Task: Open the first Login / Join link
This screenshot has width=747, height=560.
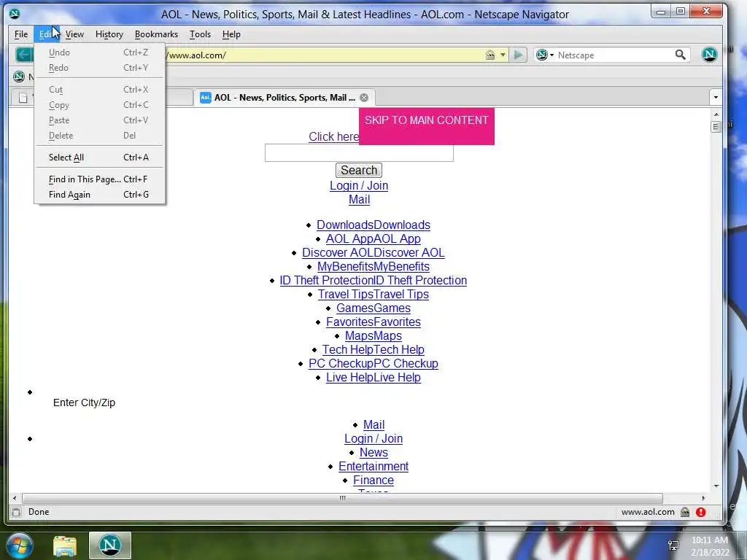Action: [x=359, y=186]
